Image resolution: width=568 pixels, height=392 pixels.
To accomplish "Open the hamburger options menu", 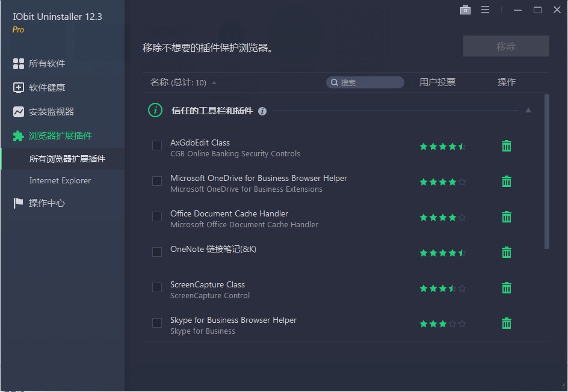I will [x=485, y=10].
